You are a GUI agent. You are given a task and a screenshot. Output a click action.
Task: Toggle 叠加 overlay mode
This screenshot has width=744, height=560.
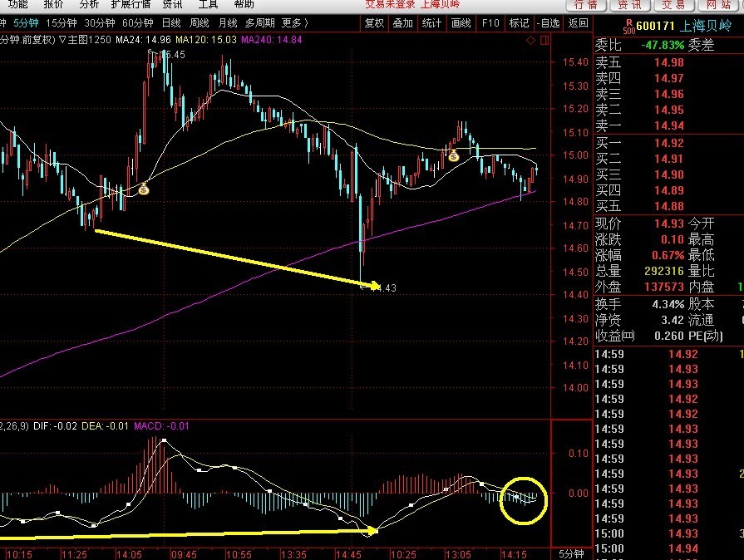click(x=403, y=23)
